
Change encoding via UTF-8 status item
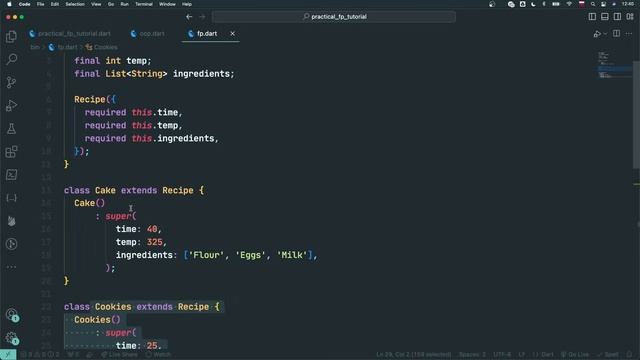coord(502,354)
